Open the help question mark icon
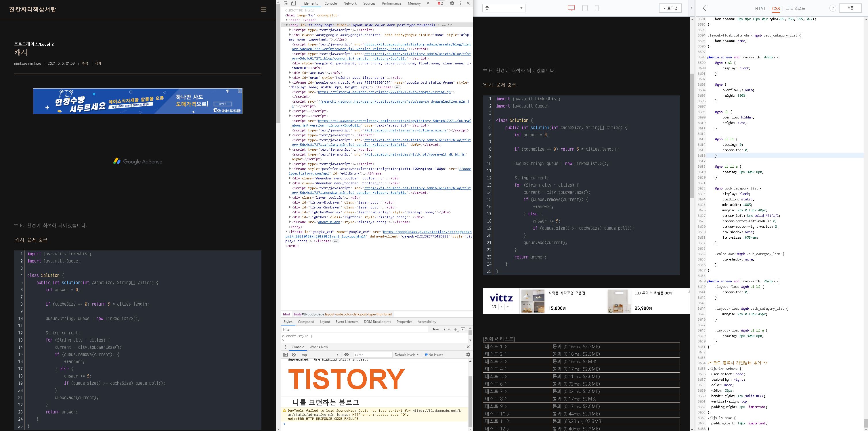 [833, 8]
